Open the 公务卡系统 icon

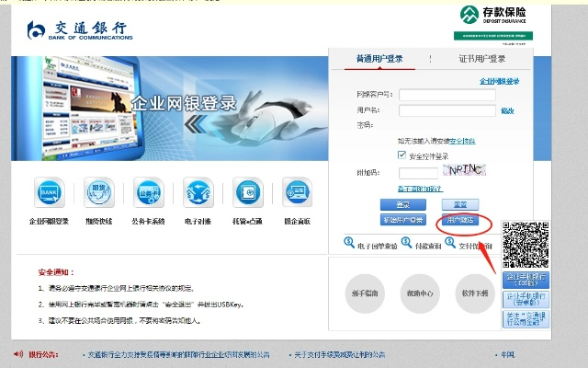[x=149, y=192]
